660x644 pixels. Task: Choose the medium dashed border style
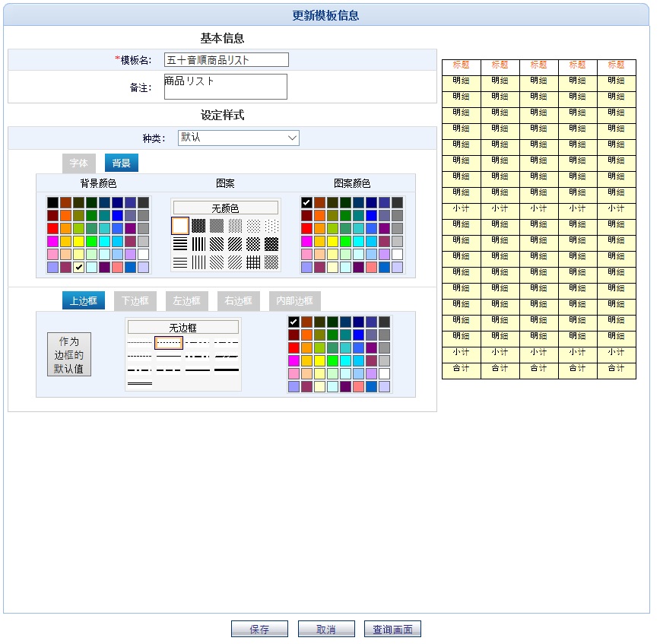click(168, 370)
